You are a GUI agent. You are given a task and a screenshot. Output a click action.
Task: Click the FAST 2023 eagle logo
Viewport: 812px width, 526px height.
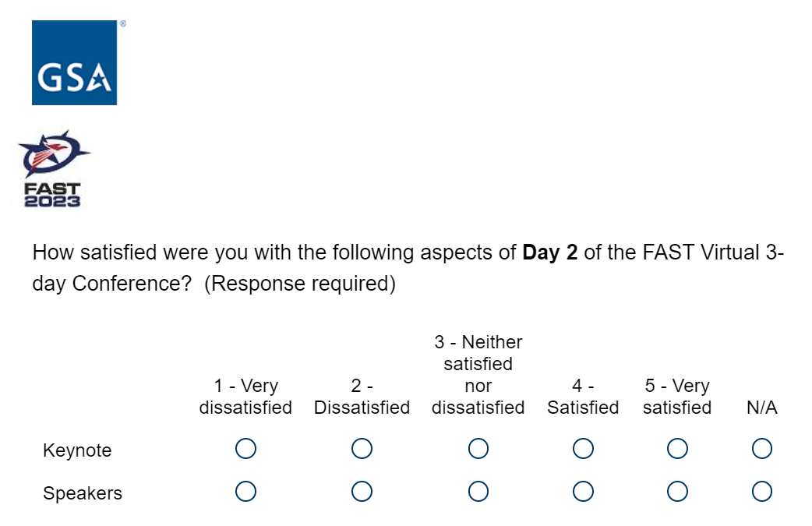click(x=53, y=168)
